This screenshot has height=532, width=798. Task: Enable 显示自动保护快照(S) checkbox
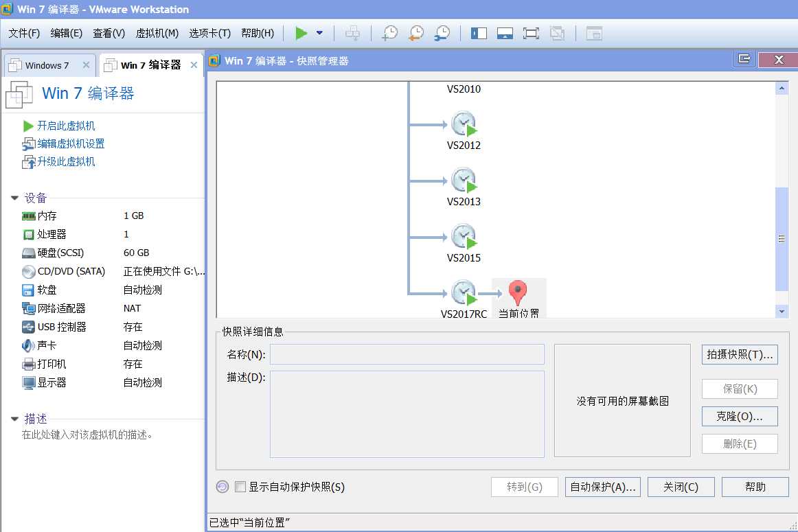pos(240,487)
